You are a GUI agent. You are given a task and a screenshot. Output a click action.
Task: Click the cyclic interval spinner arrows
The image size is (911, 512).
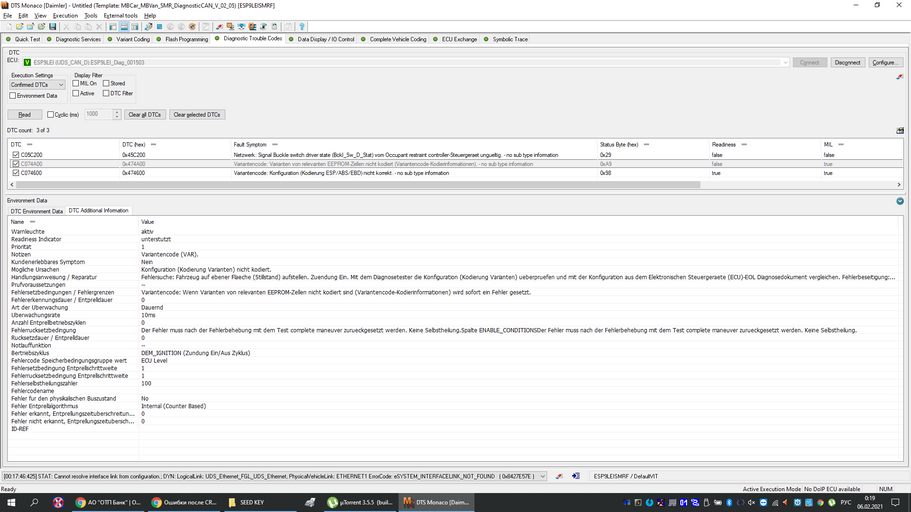[117, 114]
